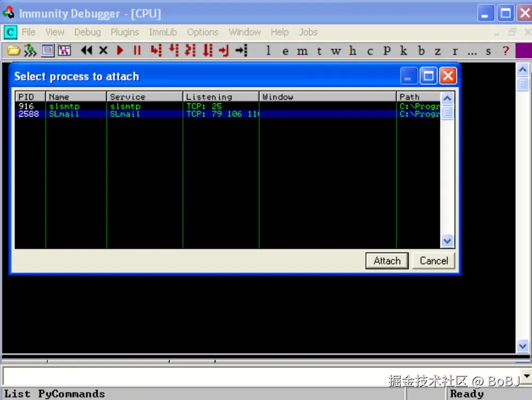Open the Plugins menu
Viewport: 532px width, 400px height.
click(x=124, y=32)
